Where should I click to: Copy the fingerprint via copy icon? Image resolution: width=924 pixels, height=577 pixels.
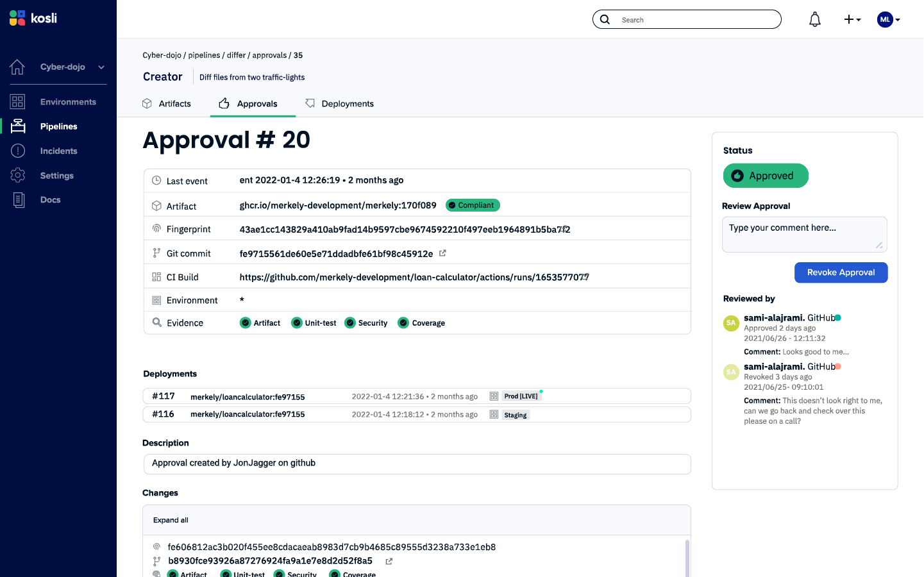point(562,229)
